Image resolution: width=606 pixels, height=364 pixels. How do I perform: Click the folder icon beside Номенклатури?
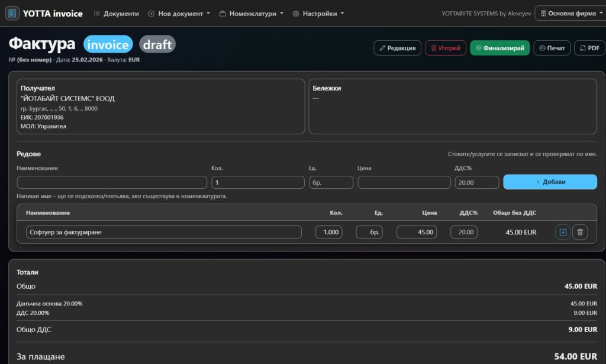(x=223, y=14)
